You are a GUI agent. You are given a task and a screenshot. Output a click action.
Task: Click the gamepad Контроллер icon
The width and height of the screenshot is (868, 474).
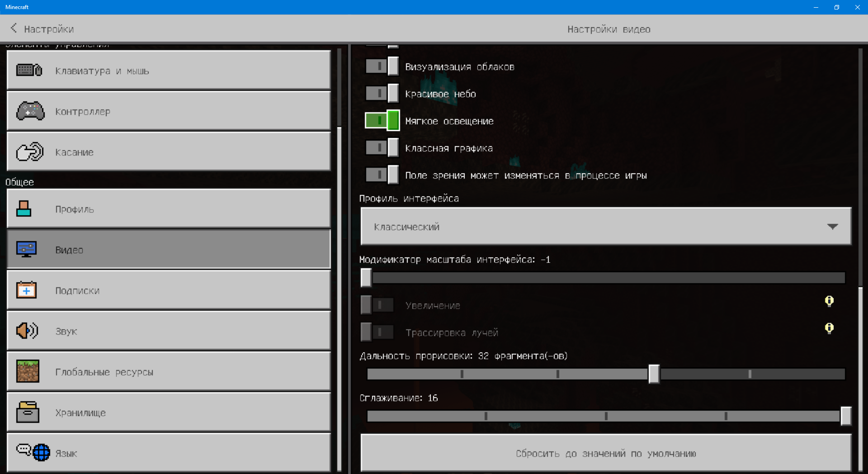(x=30, y=111)
